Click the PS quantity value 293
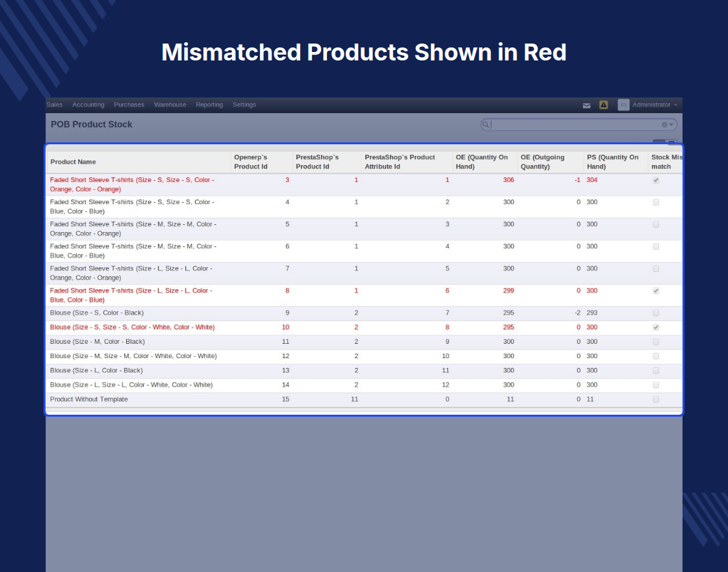This screenshot has width=728, height=572. coord(592,313)
